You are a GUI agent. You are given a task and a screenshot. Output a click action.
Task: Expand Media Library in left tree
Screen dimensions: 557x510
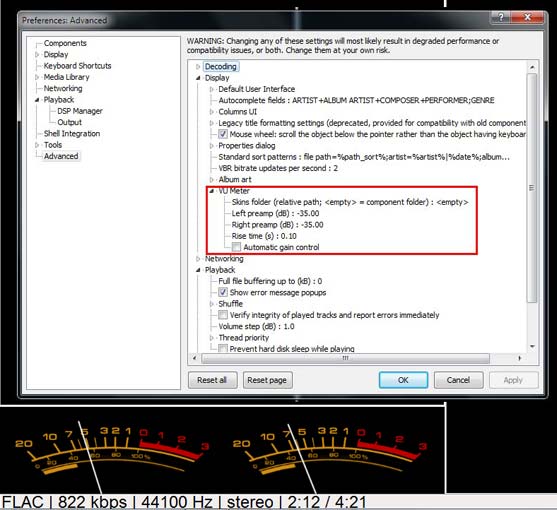tap(37, 77)
